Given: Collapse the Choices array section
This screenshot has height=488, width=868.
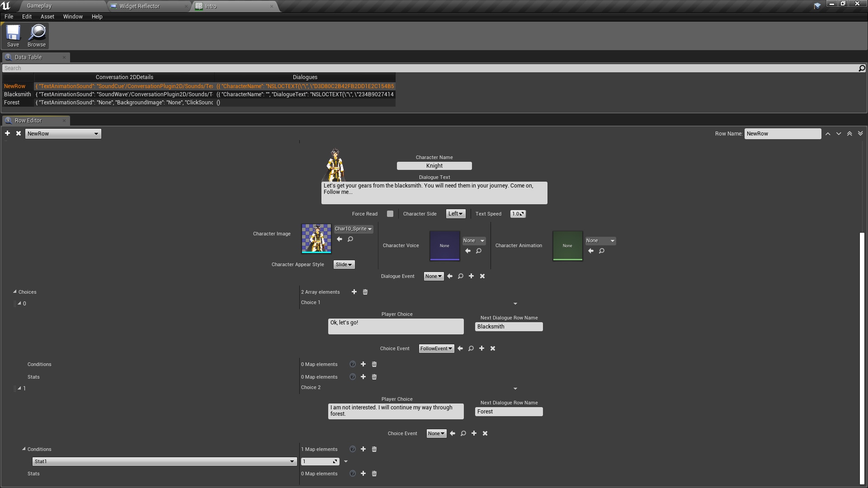Looking at the screenshot, I should coord(15,292).
